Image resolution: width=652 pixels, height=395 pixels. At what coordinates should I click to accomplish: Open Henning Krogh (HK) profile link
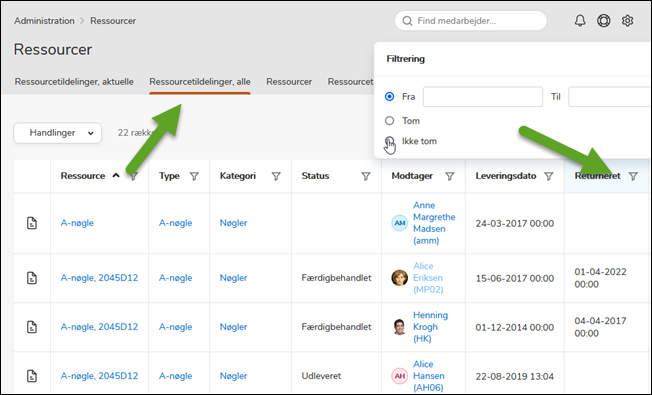(430, 327)
